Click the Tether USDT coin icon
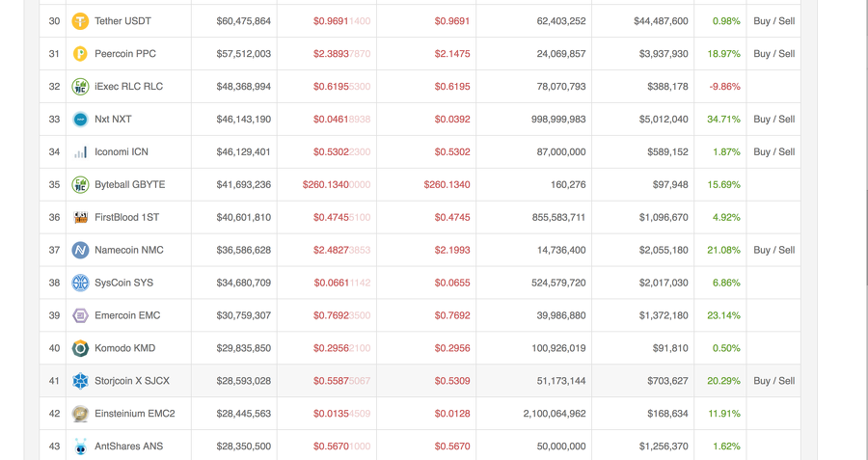The width and height of the screenshot is (868, 460). click(81, 21)
